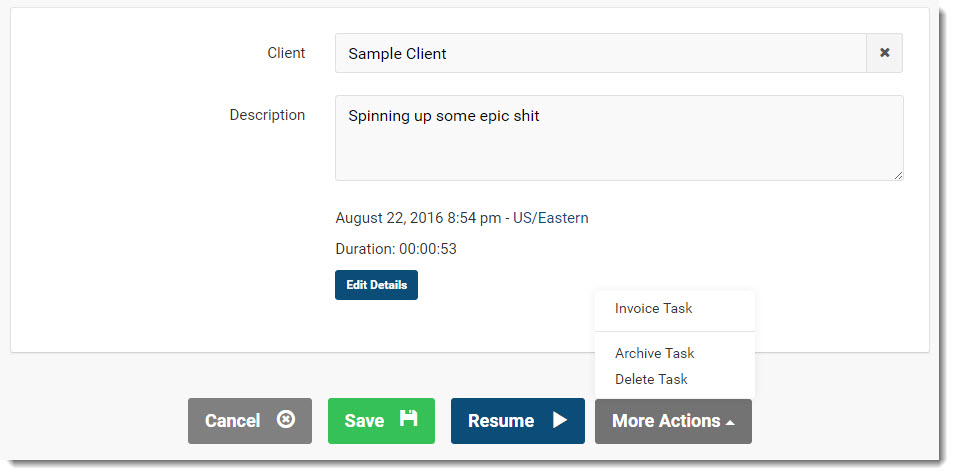Pick Delete Task from the popup menu
The width and height of the screenshot is (954, 475).
[x=651, y=379]
